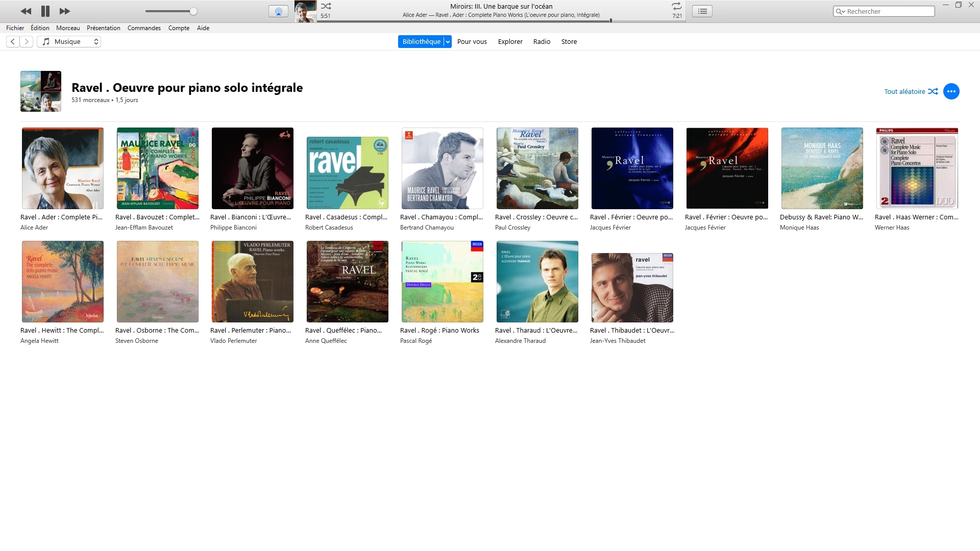Click artist name Steven Osborne

136,341
